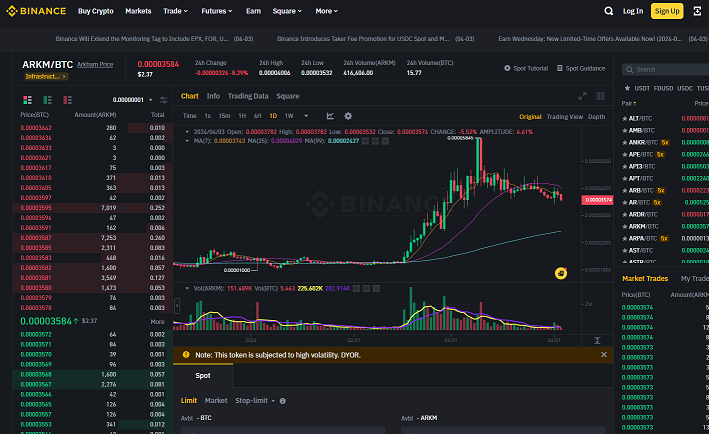
Task: Toggle Vol indicator visibility eye
Action: [356, 288]
